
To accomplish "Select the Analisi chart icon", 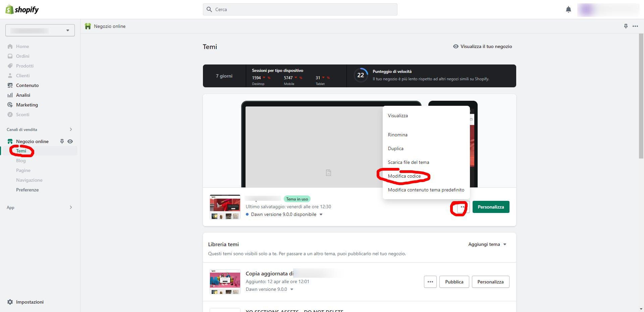I will point(11,95).
